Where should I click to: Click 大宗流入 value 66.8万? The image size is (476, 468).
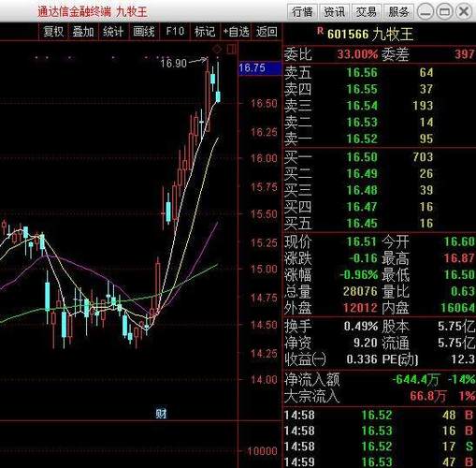pyautogui.click(x=428, y=396)
